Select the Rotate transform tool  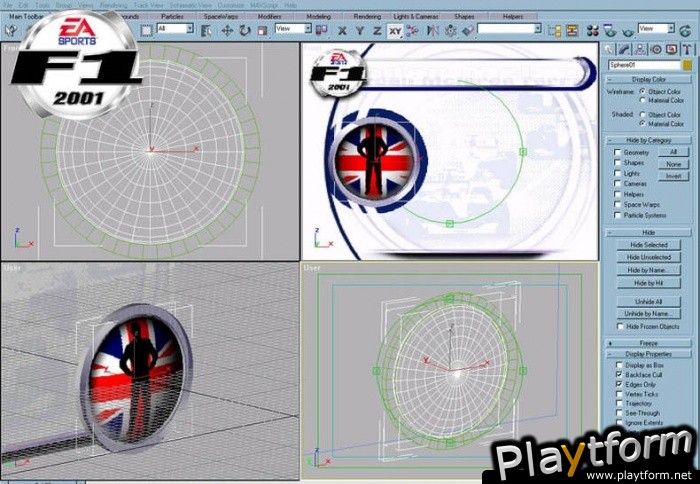245,30
